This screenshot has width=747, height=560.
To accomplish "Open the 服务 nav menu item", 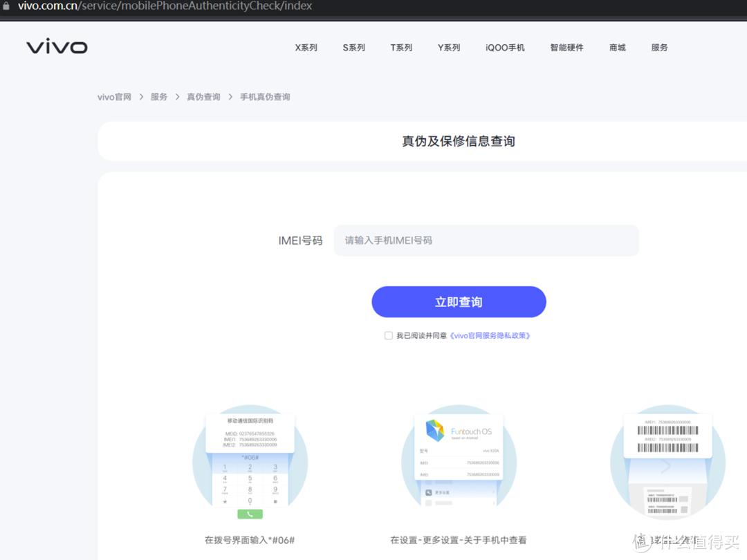I will pos(659,48).
